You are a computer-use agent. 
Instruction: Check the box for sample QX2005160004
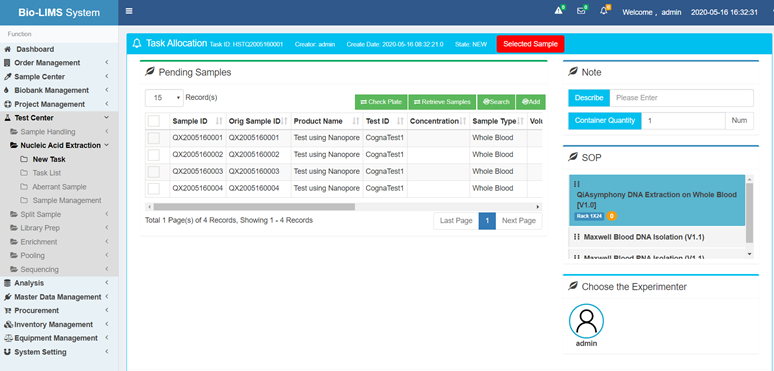(x=154, y=188)
